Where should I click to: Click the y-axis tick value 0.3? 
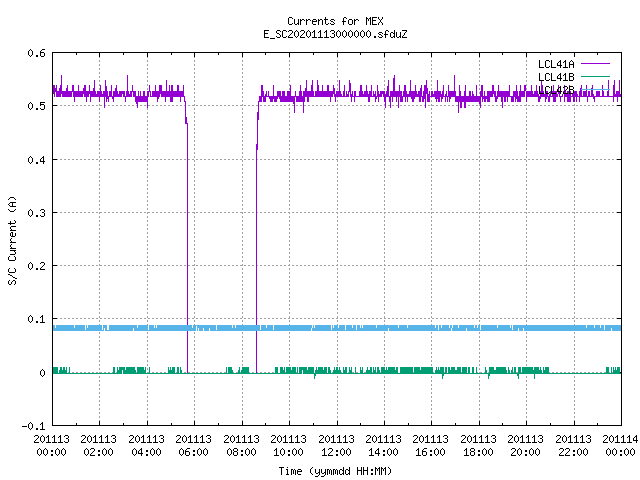click(x=36, y=213)
